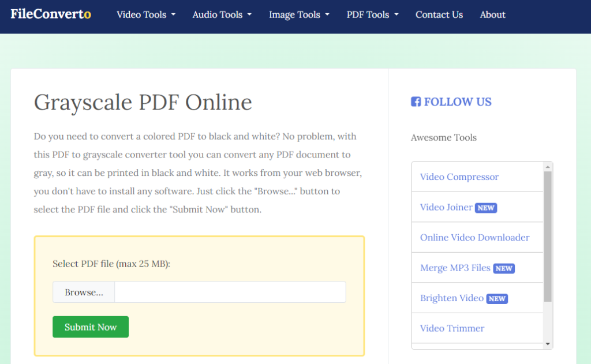Image resolution: width=591 pixels, height=364 pixels.
Task: Open the Video Compressor tool link
Action: pos(459,177)
